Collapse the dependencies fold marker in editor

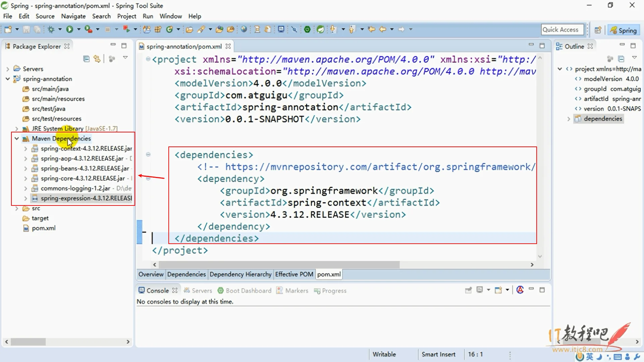148,155
